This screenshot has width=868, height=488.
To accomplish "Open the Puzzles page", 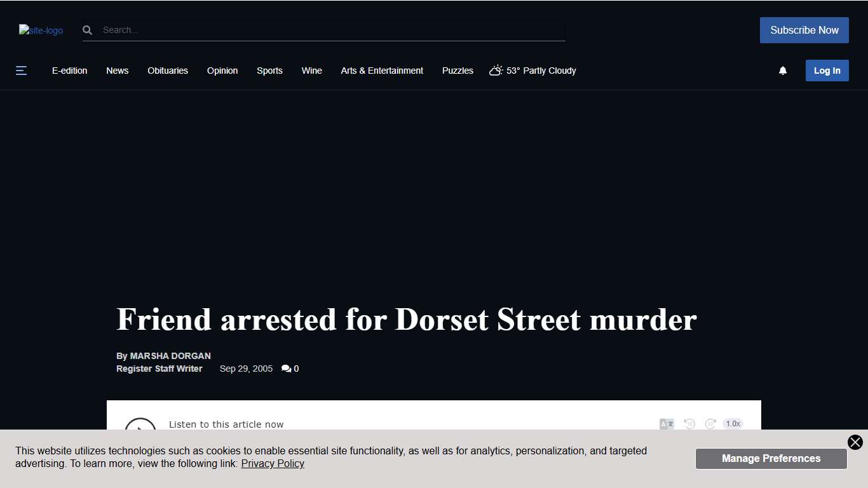I will (x=457, y=71).
